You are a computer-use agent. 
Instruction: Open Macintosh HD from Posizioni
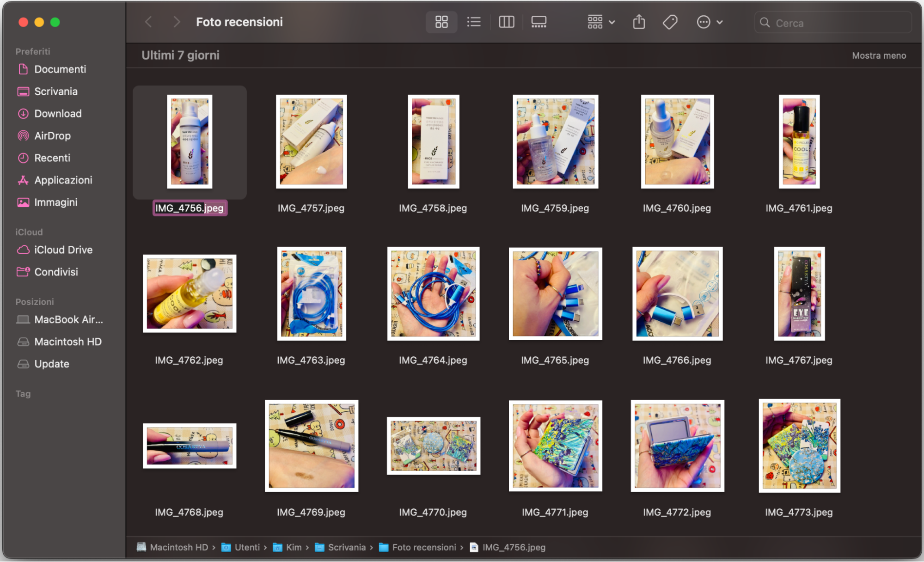[67, 342]
